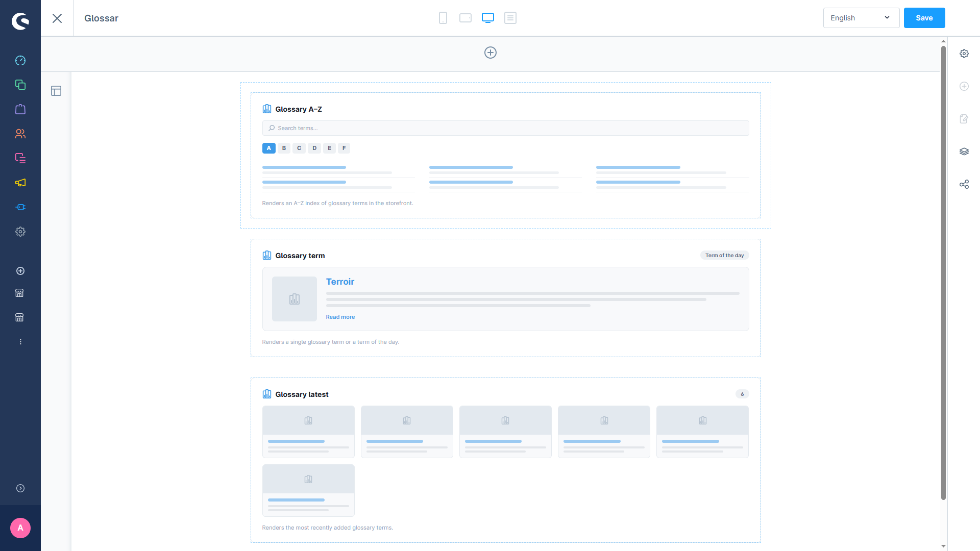
Task: Select letter E in glossary index
Action: click(329, 148)
